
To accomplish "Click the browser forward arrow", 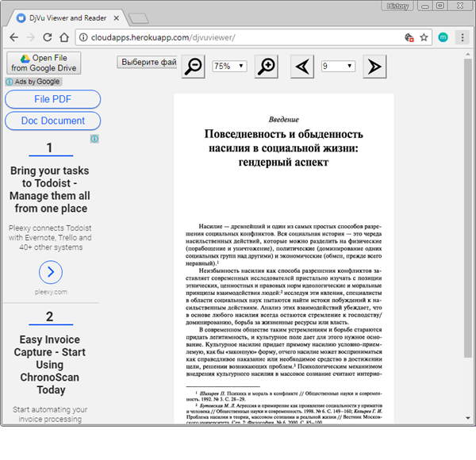I will point(31,37).
